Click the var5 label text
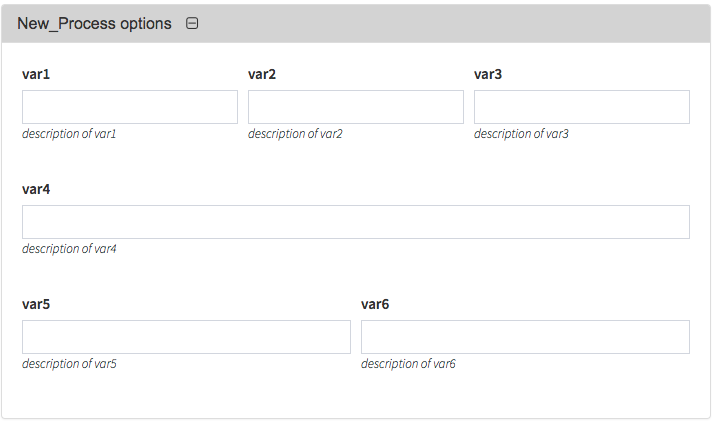713x424 pixels. (36, 304)
